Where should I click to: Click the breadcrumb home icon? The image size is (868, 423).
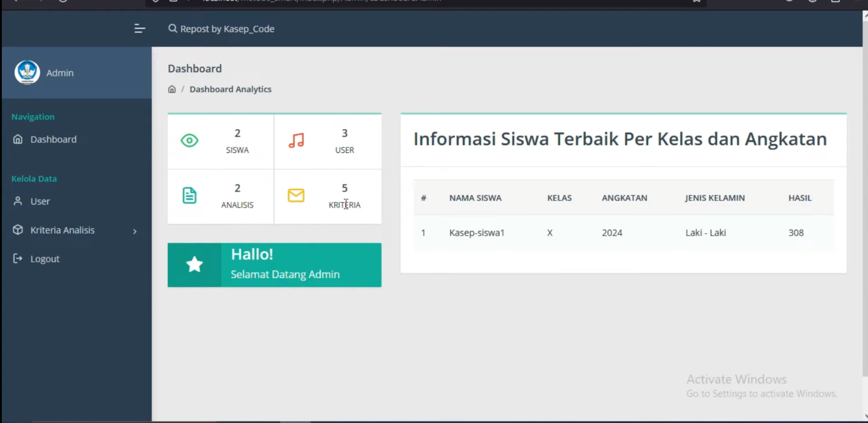(172, 89)
